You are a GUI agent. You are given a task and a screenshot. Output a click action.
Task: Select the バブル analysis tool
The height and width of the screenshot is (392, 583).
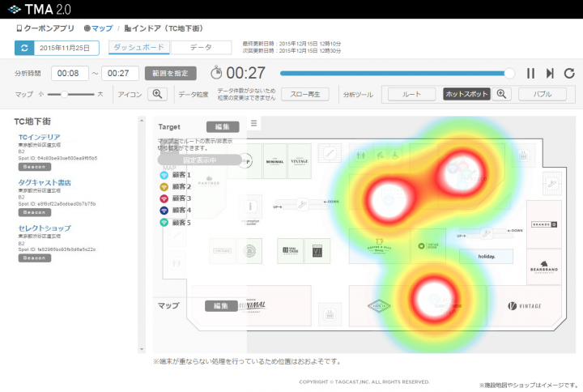[x=543, y=94]
